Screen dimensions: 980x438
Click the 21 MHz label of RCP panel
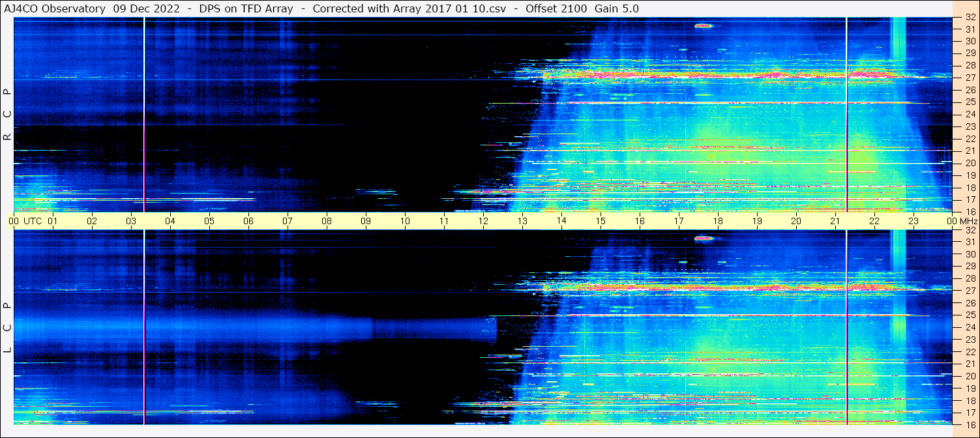pyautogui.click(x=970, y=151)
